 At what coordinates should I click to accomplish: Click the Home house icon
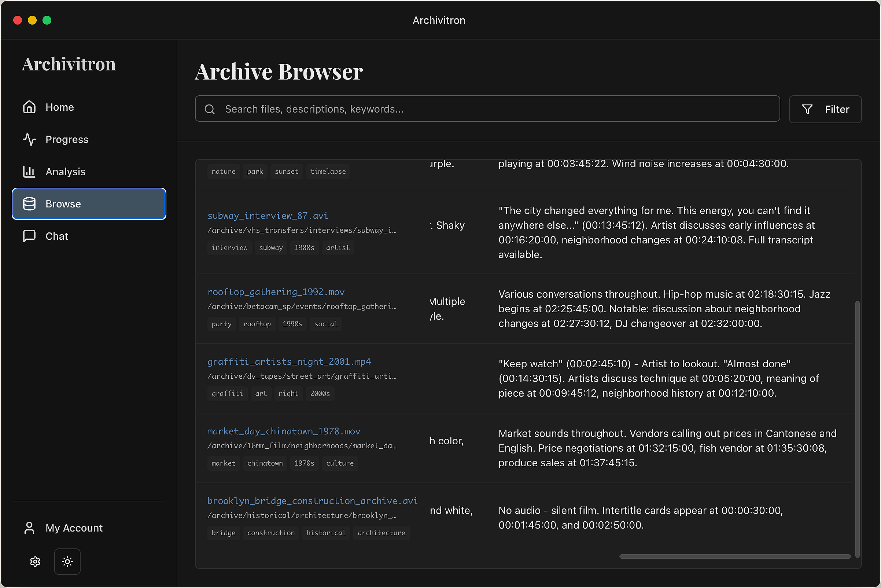pyautogui.click(x=29, y=107)
